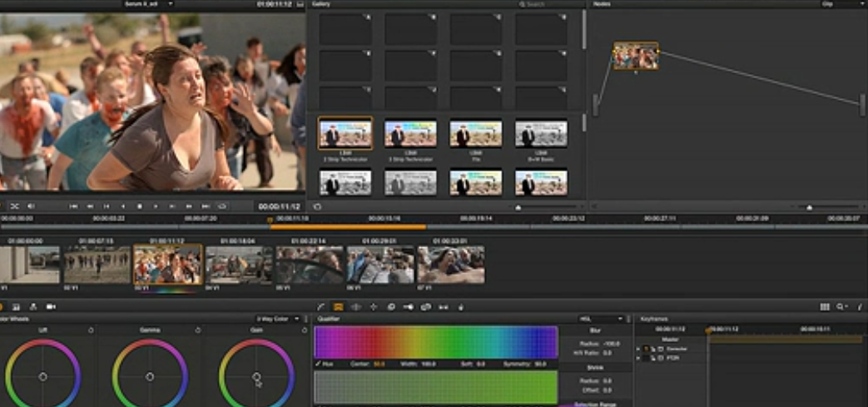Select the B+W Basic gallery still
This screenshot has width=868, height=407.
[x=541, y=133]
